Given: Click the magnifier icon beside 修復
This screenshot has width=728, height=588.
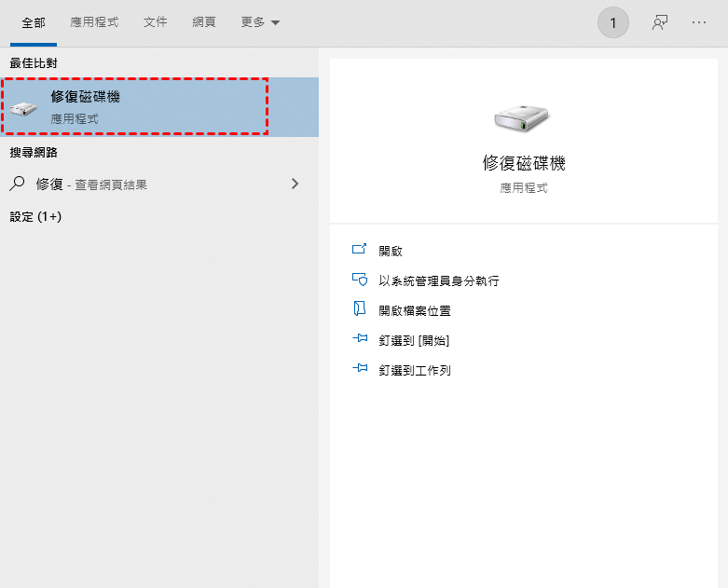Looking at the screenshot, I should click(x=17, y=184).
